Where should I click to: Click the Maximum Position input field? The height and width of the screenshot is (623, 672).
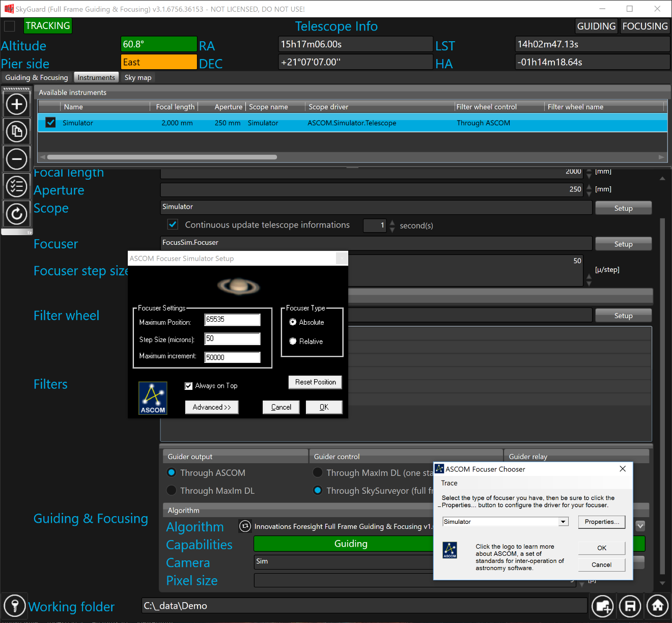[x=232, y=320]
